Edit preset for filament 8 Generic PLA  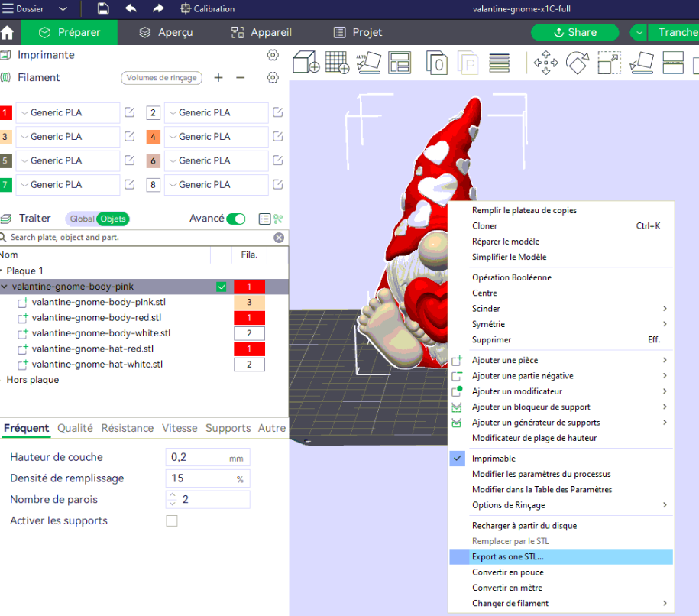tap(278, 184)
